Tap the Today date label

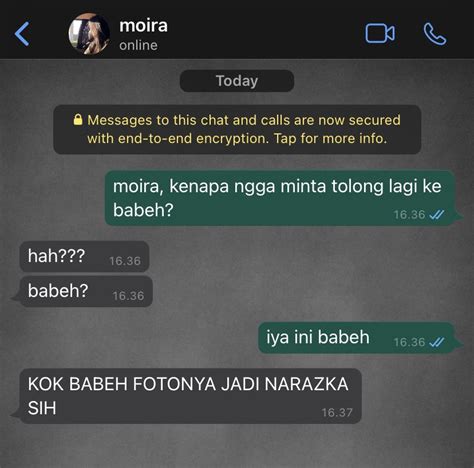coord(237,81)
